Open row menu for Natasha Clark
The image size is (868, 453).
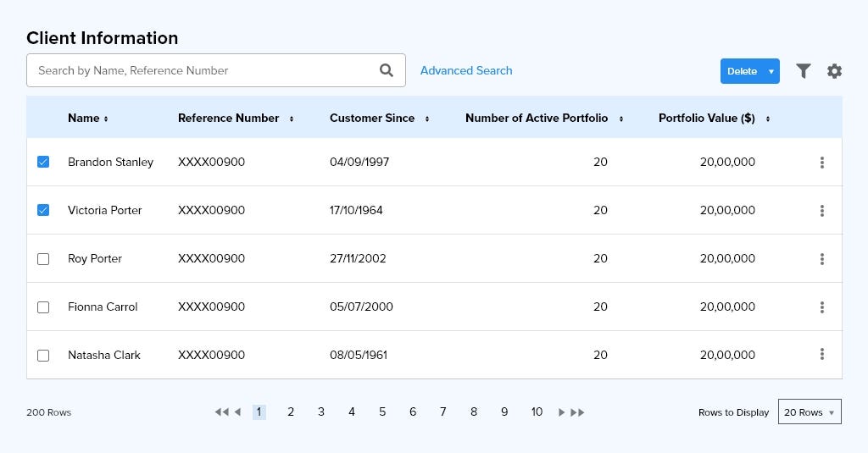point(822,354)
